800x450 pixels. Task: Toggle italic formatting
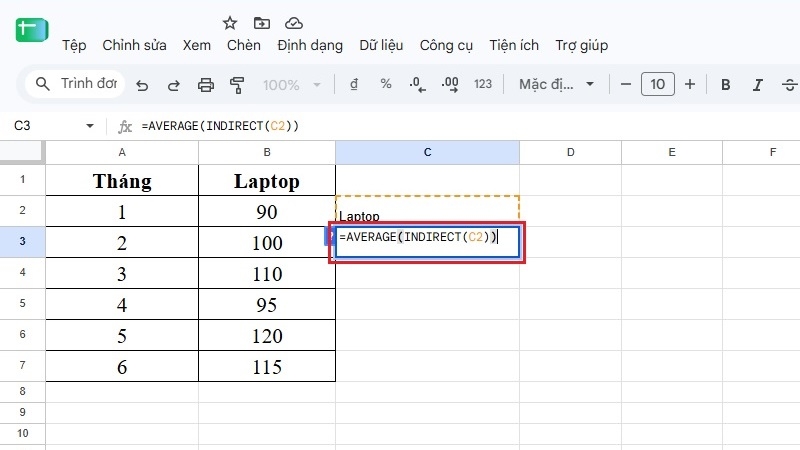758,85
